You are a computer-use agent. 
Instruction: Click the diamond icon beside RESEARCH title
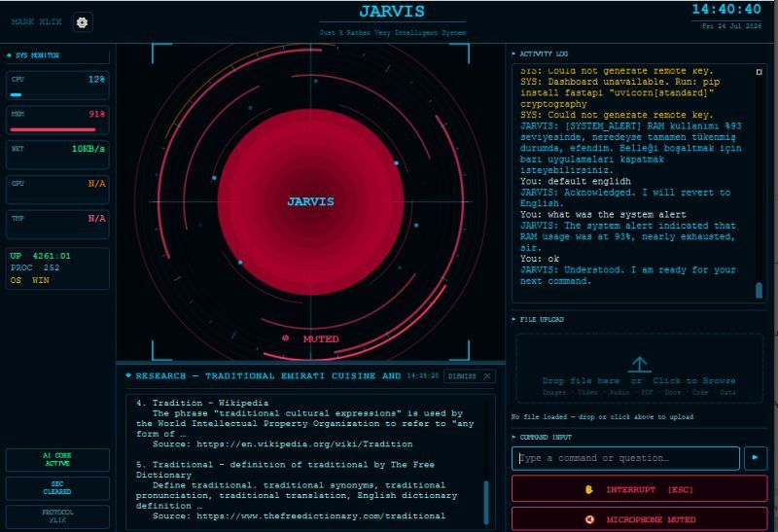(x=128, y=375)
